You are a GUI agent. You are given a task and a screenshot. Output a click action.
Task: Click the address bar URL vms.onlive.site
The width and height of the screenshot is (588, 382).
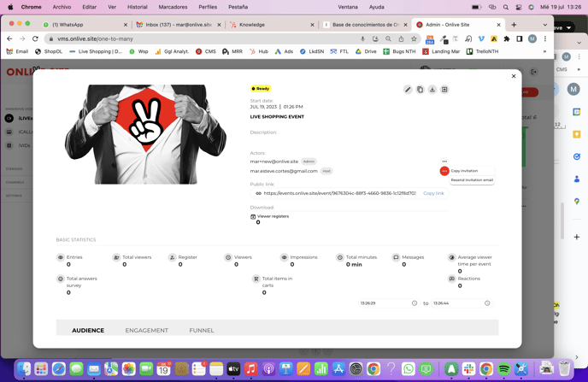coord(95,38)
